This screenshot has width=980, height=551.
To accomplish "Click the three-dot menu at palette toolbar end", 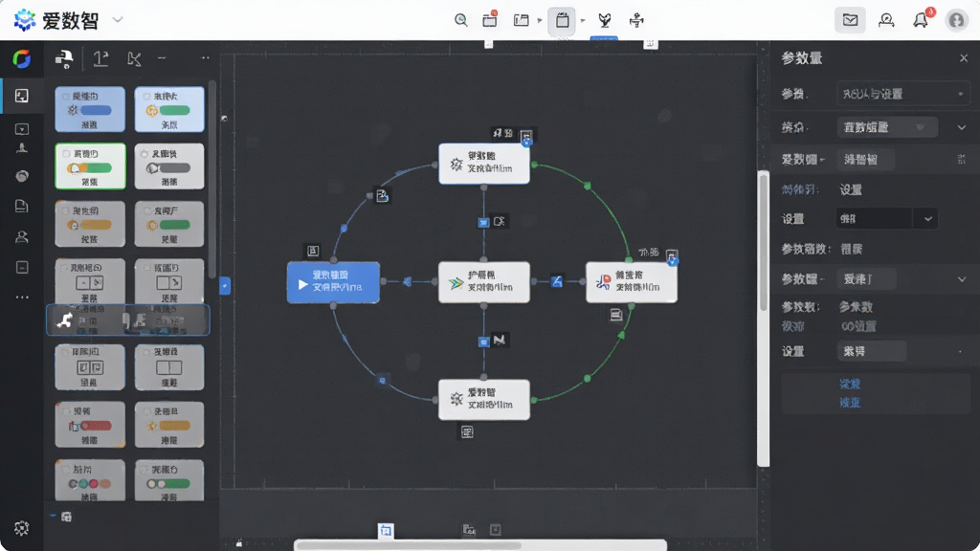I will coord(205,58).
